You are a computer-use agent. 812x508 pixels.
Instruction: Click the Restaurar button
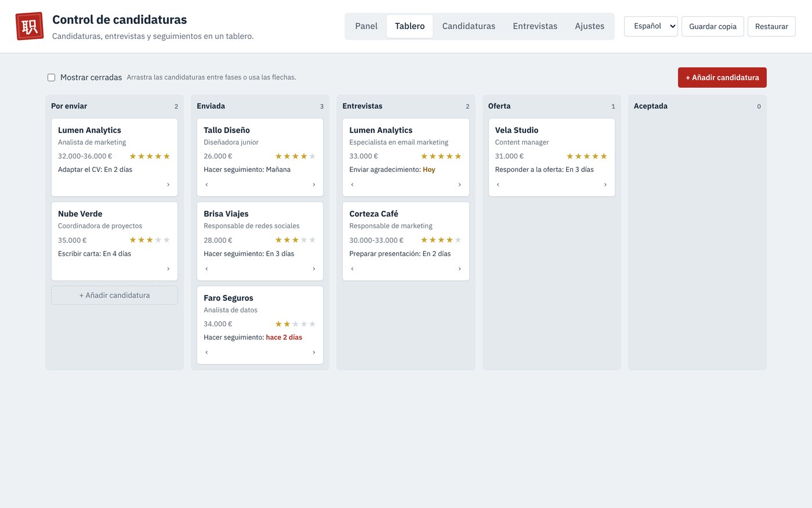tap(771, 27)
